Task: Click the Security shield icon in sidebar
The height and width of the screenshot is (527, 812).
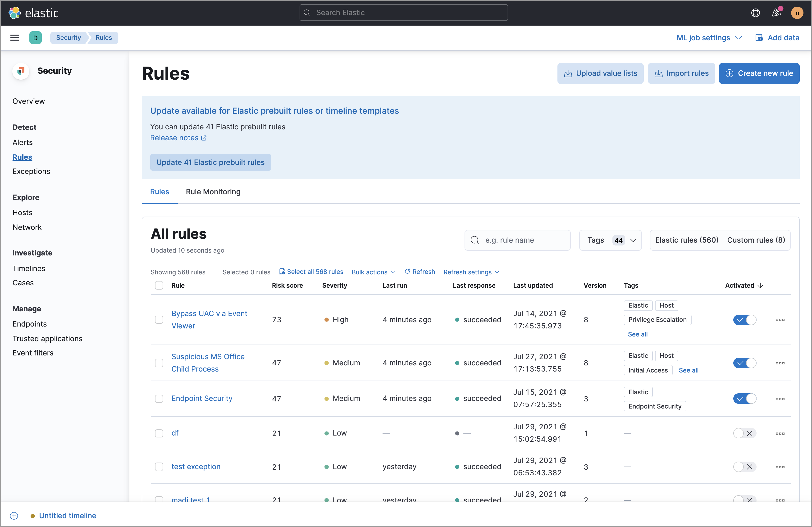Action: (x=20, y=71)
